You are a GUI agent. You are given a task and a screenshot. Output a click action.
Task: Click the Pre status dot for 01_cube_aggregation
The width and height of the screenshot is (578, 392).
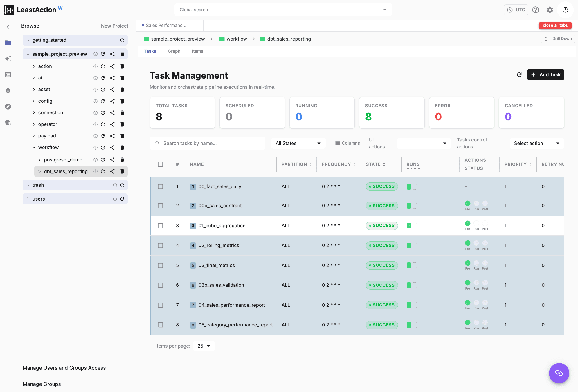pos(467,223)
